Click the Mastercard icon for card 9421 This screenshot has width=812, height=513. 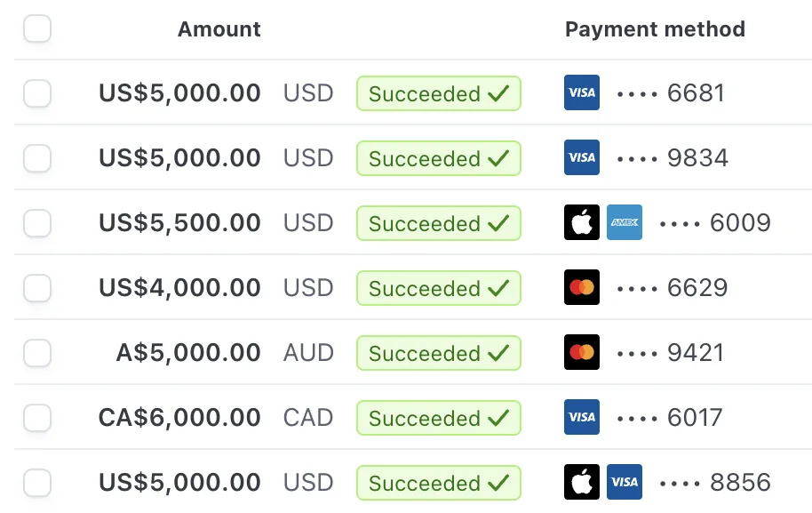point(582,352)
